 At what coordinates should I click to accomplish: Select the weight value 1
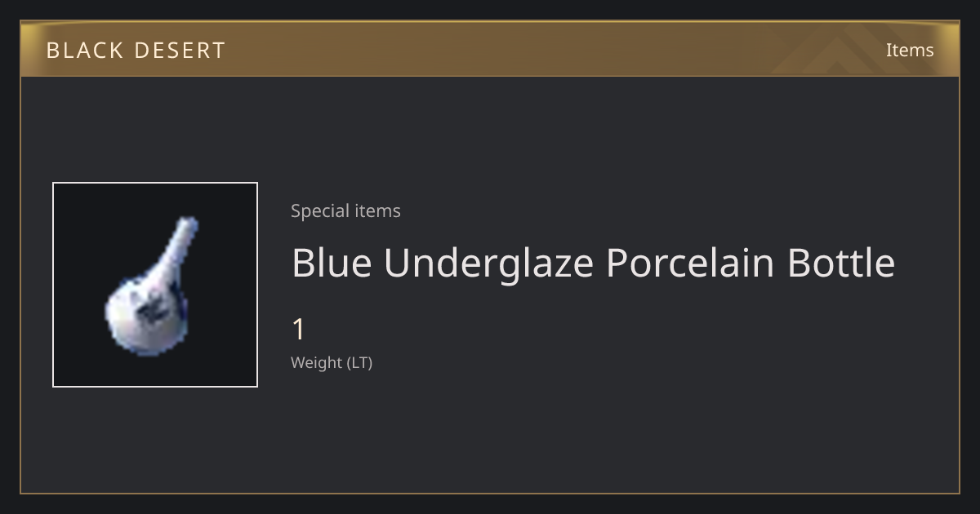pos(299,330)
